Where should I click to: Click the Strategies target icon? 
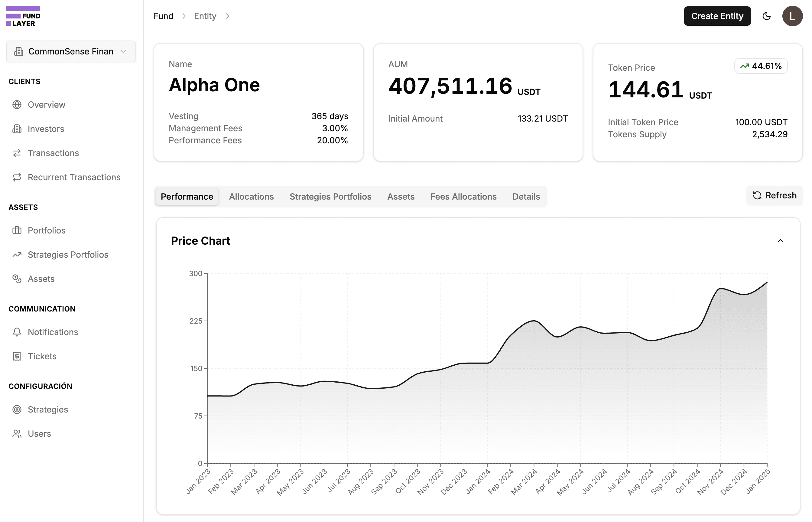pos(17,409)
